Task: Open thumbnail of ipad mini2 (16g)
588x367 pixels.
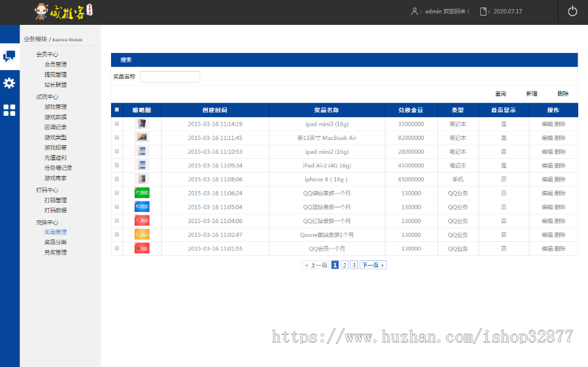Action: click(142, 151)
